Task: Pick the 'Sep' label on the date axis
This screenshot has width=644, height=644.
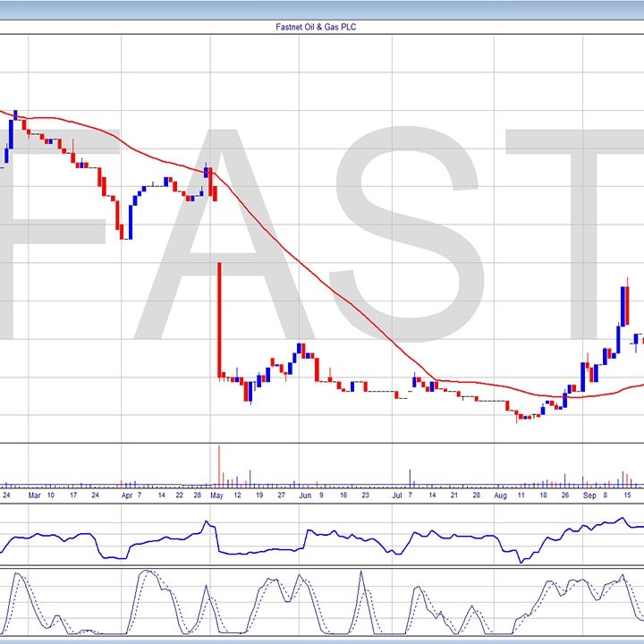Action: (x=589, y=494)
